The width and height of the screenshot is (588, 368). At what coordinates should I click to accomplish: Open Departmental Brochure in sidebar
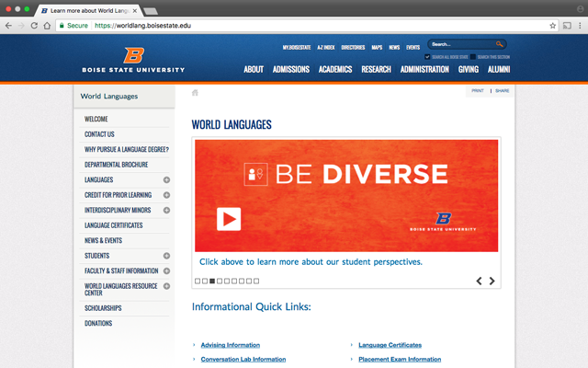coord(117,165)
